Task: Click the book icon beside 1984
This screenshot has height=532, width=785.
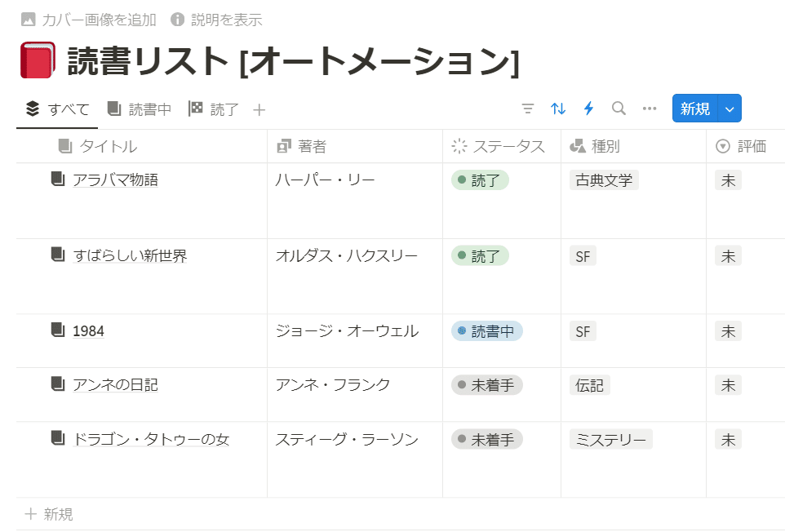Action: tap(58, 330)
